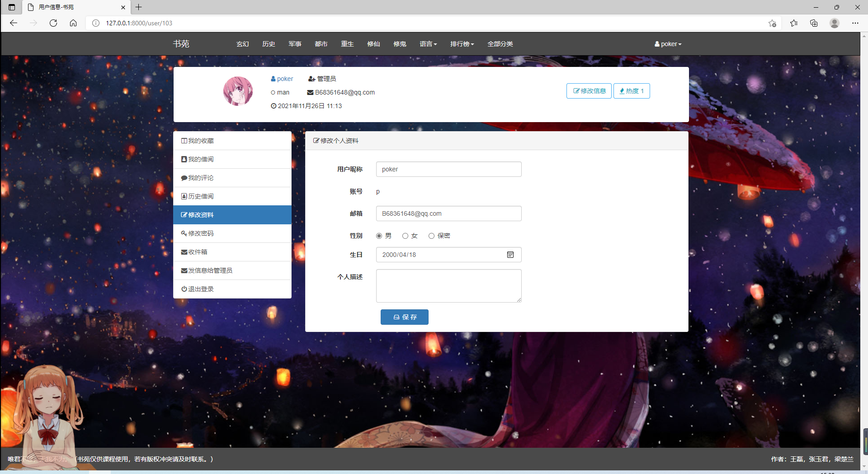The height and width of the screenshot is (474, 868).
Task: Click 退出登录 in sidebar
Action: click(x=232, y=289)
